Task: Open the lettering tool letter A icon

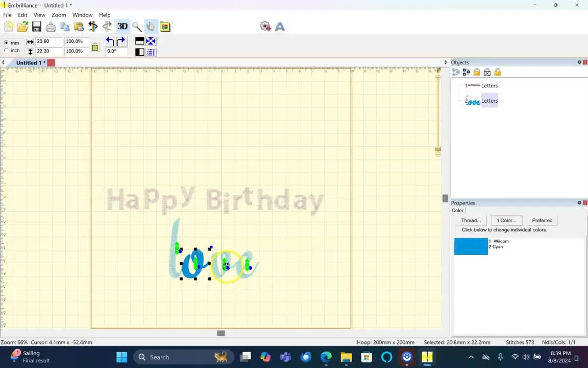Action: click(280, 26)
